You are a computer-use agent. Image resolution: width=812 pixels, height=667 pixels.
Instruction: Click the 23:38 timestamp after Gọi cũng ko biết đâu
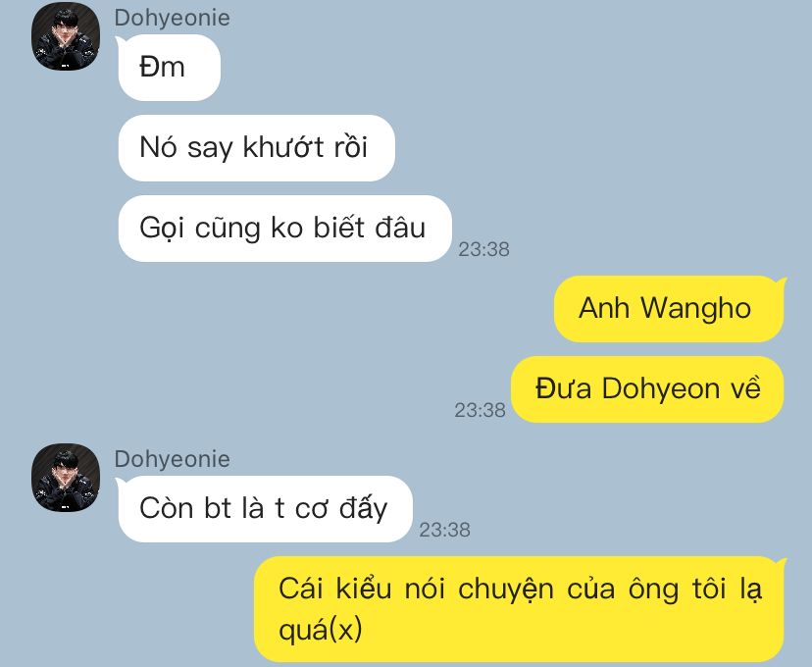coord(483,249)
